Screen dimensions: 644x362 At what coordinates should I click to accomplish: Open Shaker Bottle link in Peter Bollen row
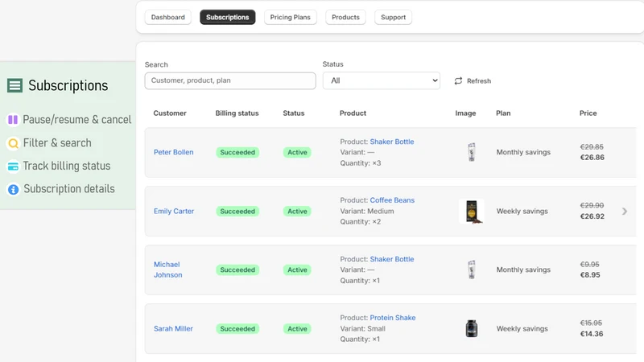pyautogui.click(x=392, y=142)
